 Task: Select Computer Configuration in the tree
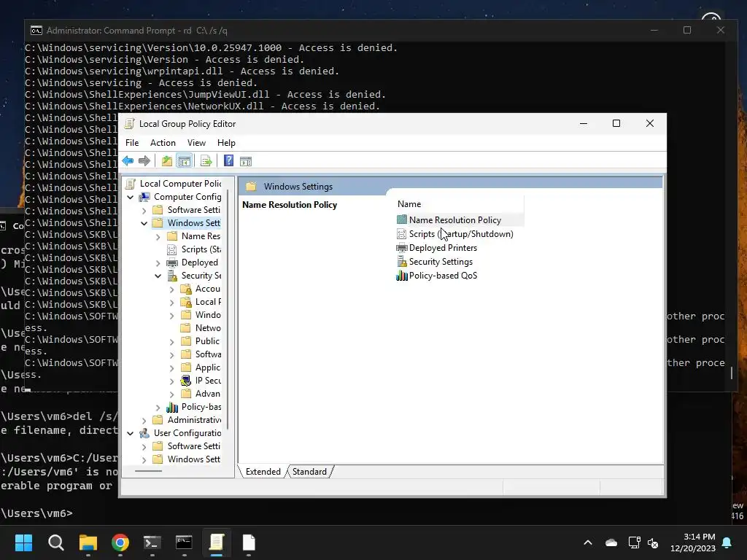pos(181,197)
